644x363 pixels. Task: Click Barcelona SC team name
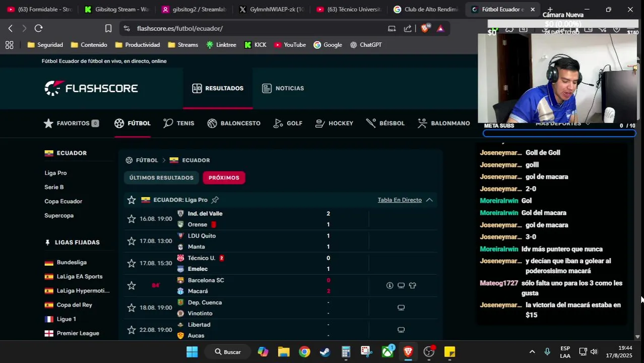pyautogui.click(x=206, y=280)
